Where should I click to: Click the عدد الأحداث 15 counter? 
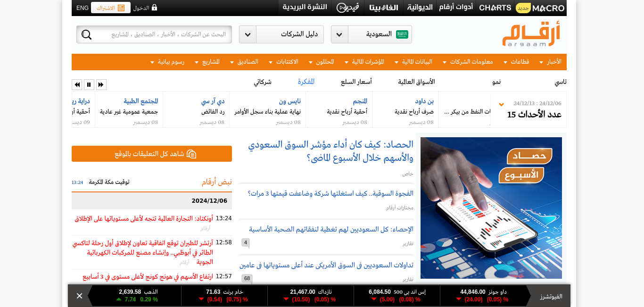tap(534, 115)
